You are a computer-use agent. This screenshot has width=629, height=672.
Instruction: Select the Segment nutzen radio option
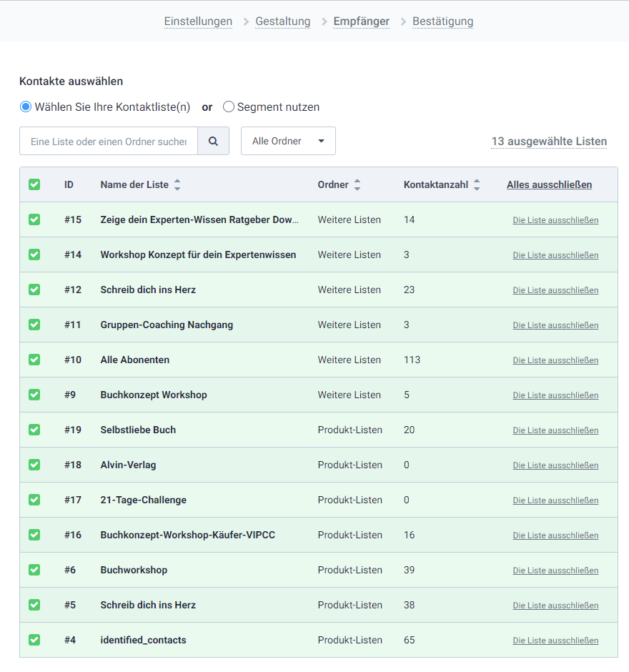coord(229,107)
